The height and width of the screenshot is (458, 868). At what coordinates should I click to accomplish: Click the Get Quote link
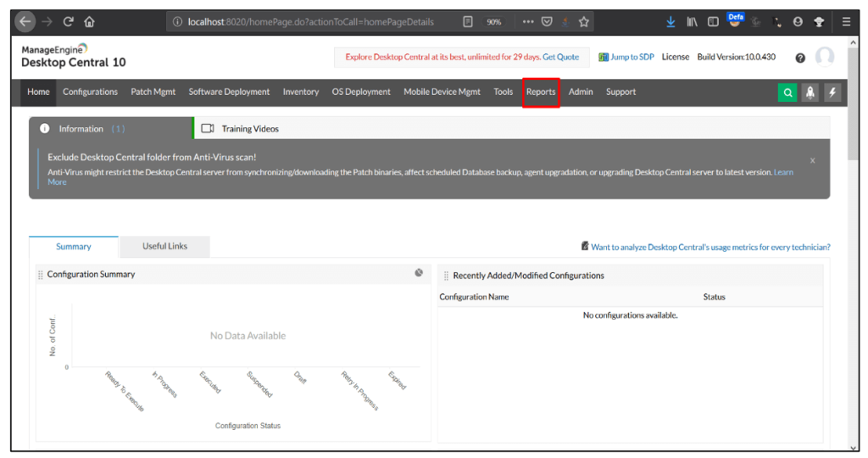(x=560, y=57)
